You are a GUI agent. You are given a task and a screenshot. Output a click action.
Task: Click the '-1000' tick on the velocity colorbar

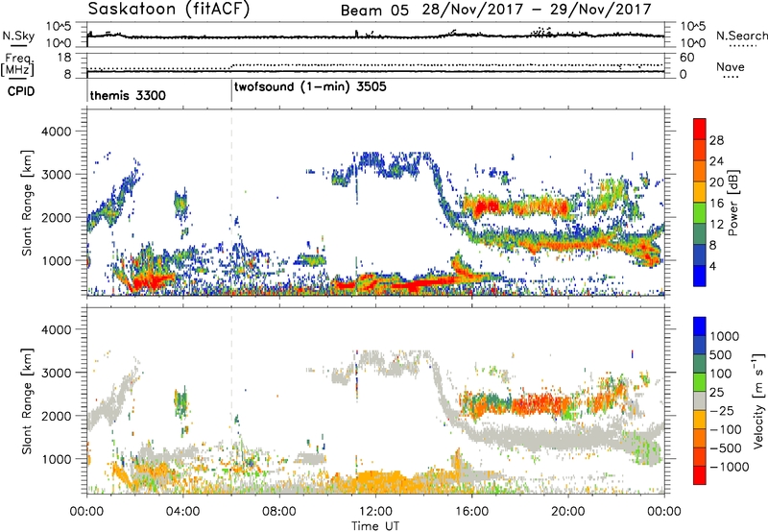click(730, 467)
